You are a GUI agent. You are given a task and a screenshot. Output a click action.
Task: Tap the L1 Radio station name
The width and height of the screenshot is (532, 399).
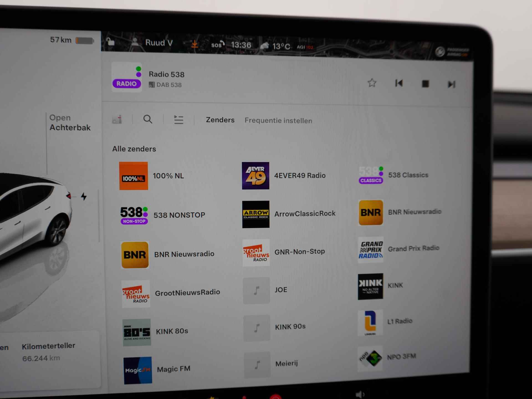click(x=400, y=321)
